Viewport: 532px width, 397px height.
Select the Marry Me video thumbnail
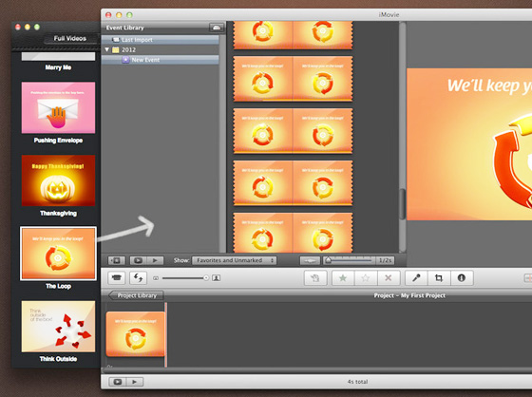58,57
